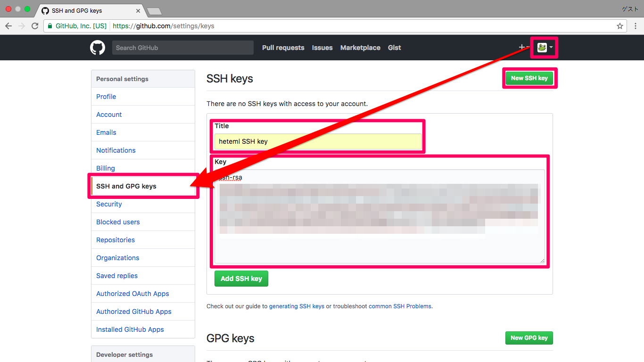Click the ゲスト profile icon

tap(630, 8)
